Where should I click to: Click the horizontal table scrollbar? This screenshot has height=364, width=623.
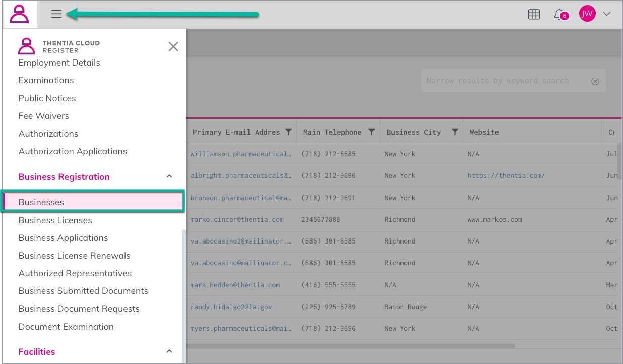[x=351, y=346]
